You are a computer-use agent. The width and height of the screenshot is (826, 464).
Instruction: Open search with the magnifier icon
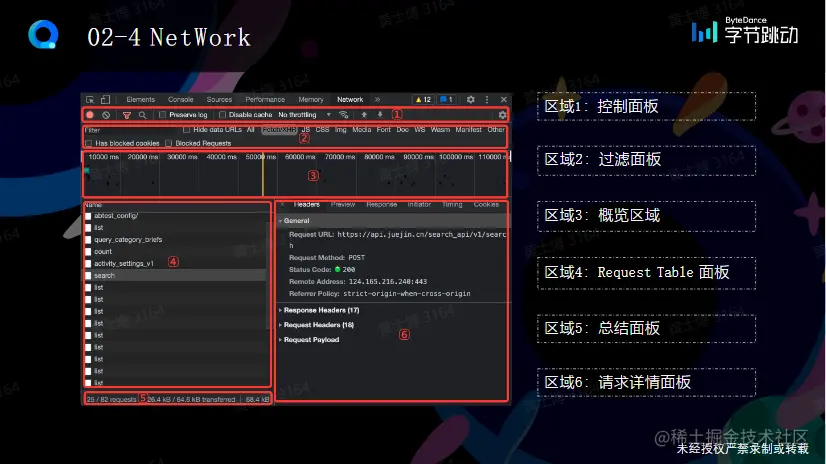tap(142, 115)
